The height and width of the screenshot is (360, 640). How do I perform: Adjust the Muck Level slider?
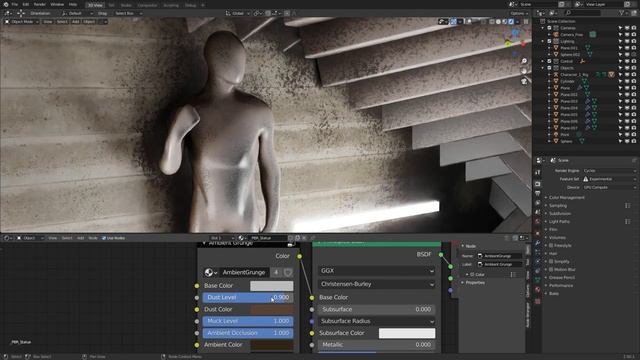point(248,321)
